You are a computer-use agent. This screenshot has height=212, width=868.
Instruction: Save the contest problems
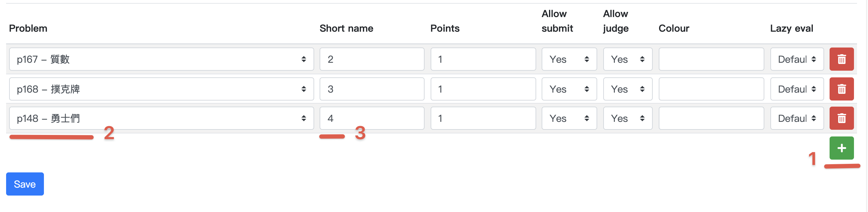[25, 184]
